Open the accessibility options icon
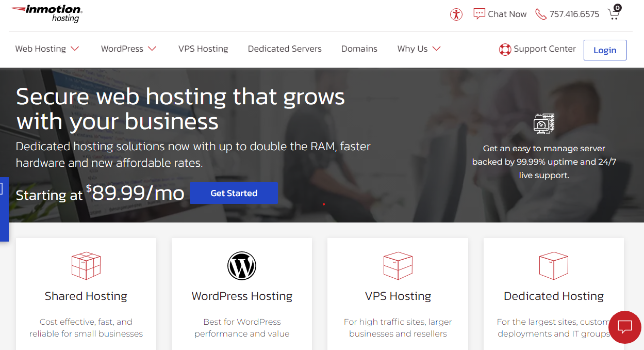Image resolution: width=644 pixels, height=350 pixels. click(456, 14)
